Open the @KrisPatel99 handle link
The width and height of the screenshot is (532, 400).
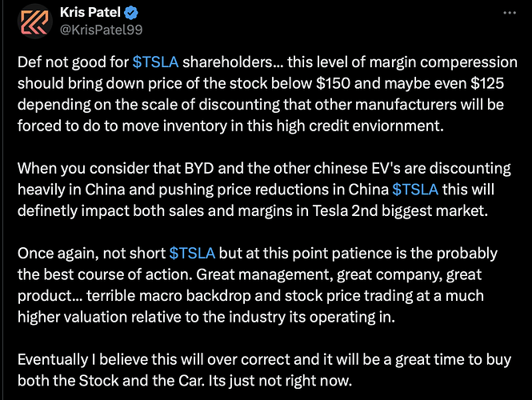pos(101,30)
